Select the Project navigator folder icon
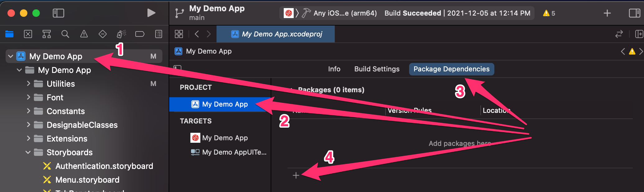The image size is (644, 192). 9,34
